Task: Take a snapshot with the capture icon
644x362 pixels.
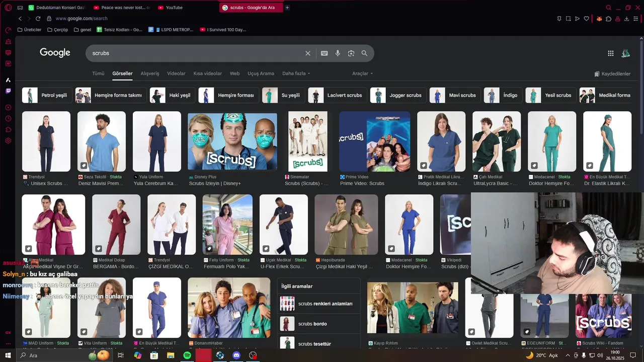Action: coord(568,19)
